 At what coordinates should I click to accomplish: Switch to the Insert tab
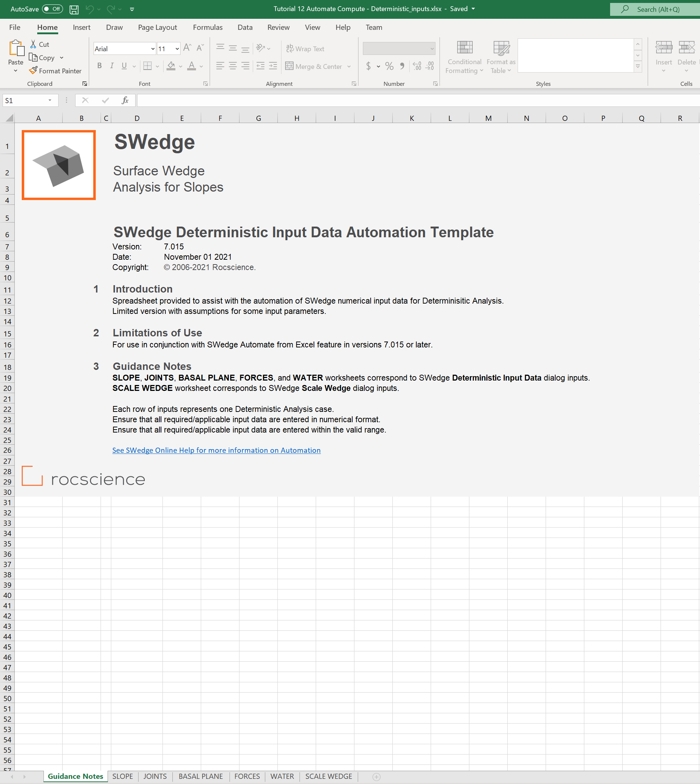(81, 27)
